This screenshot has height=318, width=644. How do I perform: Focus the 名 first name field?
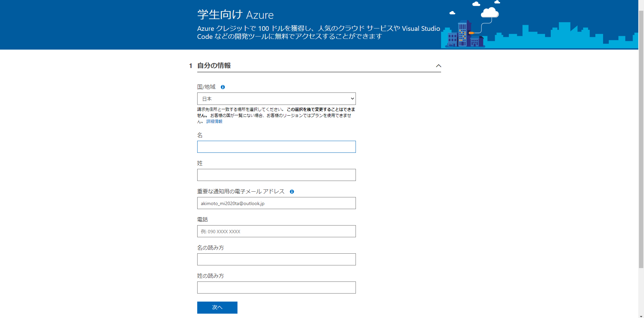click(276, 147)
